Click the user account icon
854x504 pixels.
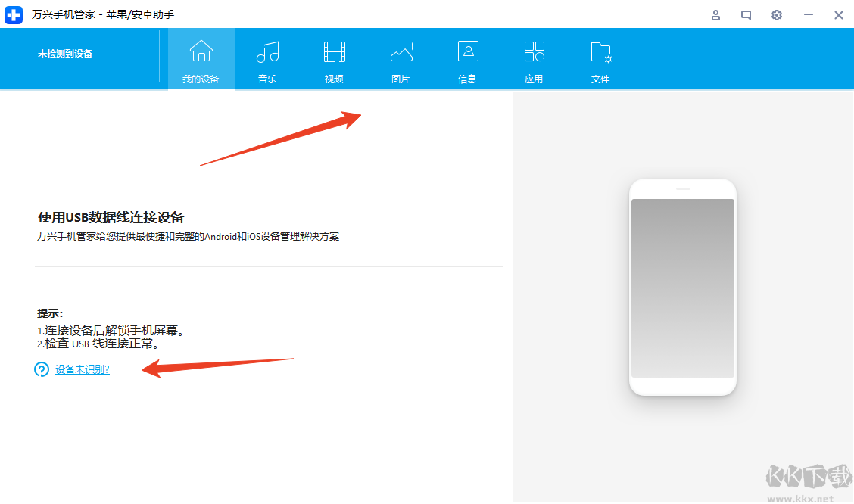(x=715, y=15)
